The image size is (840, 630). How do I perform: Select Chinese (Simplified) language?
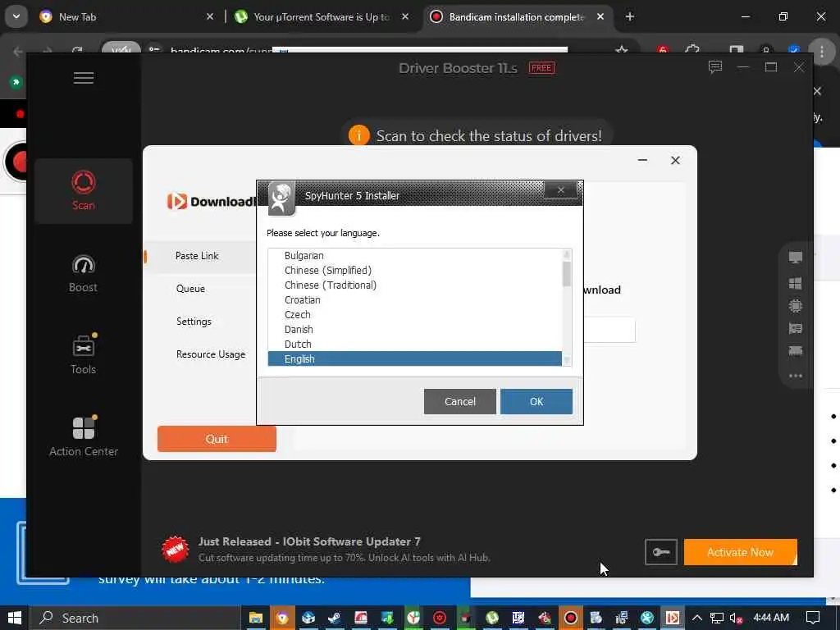click(x=415, y=271)
